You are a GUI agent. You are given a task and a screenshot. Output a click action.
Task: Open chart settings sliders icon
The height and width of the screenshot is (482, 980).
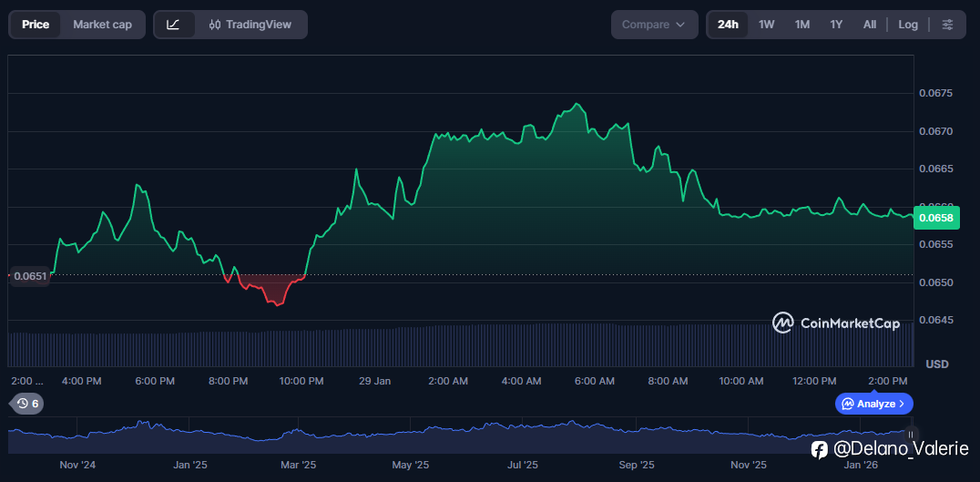point(948,25)
